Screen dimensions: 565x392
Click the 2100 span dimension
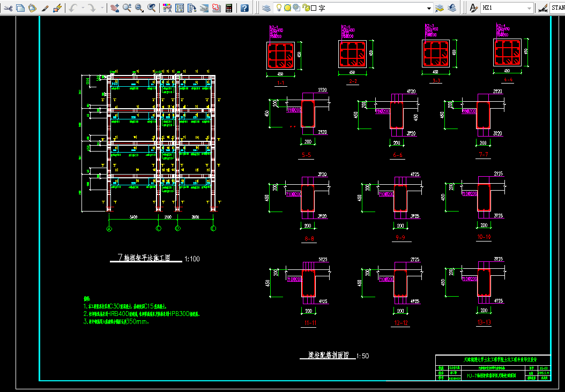(168, 217)
